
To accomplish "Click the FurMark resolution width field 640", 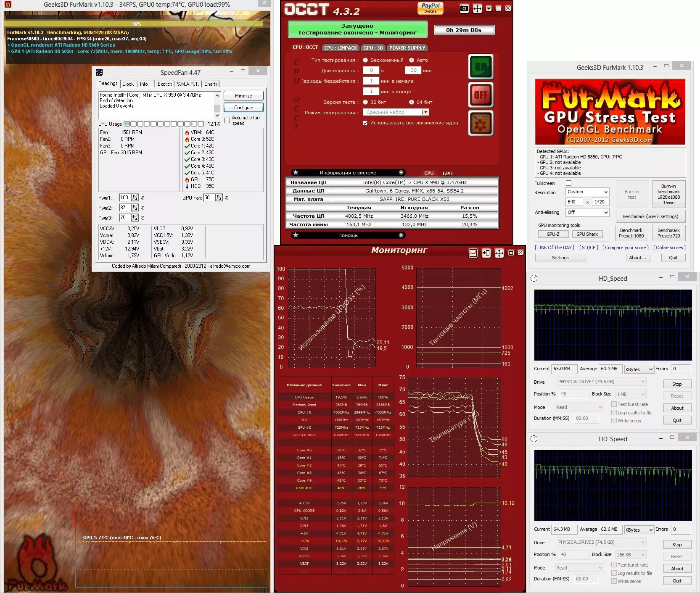I will [x=573, y=202].
